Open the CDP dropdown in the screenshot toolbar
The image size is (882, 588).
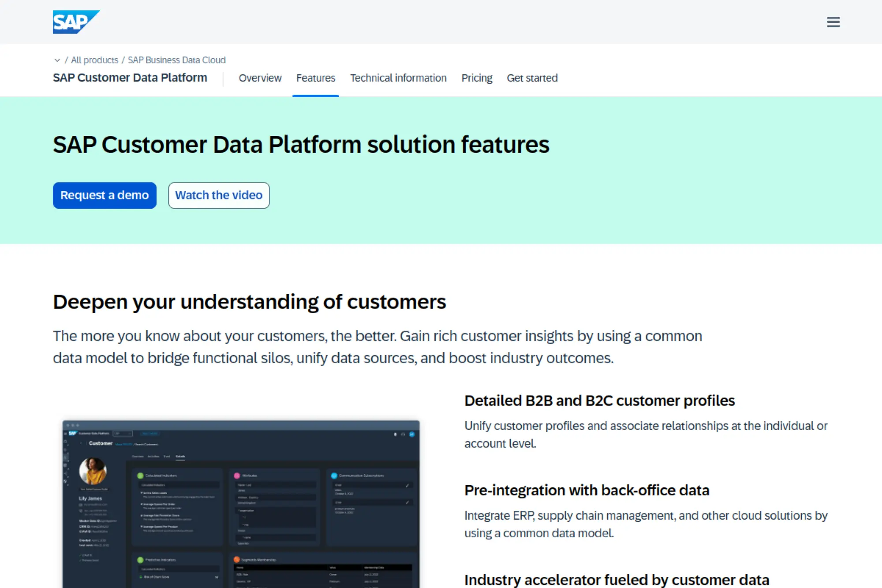pyautogui.click(x=123, y=434)
